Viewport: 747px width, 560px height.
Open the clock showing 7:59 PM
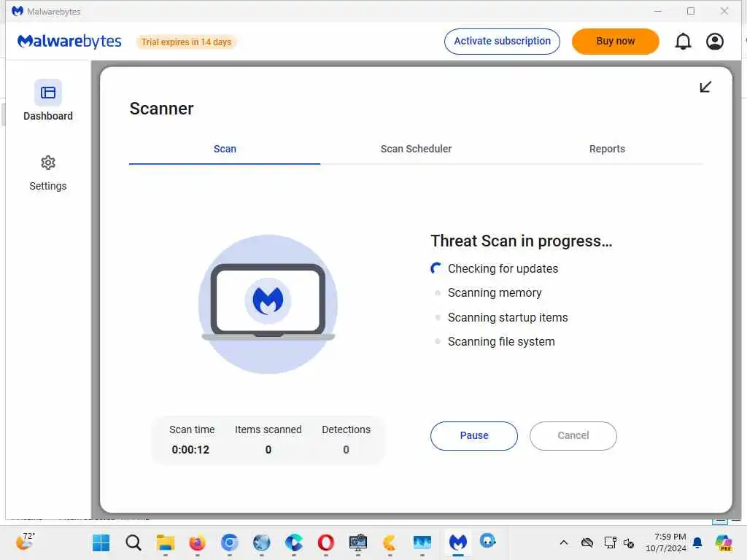[666, 542]
